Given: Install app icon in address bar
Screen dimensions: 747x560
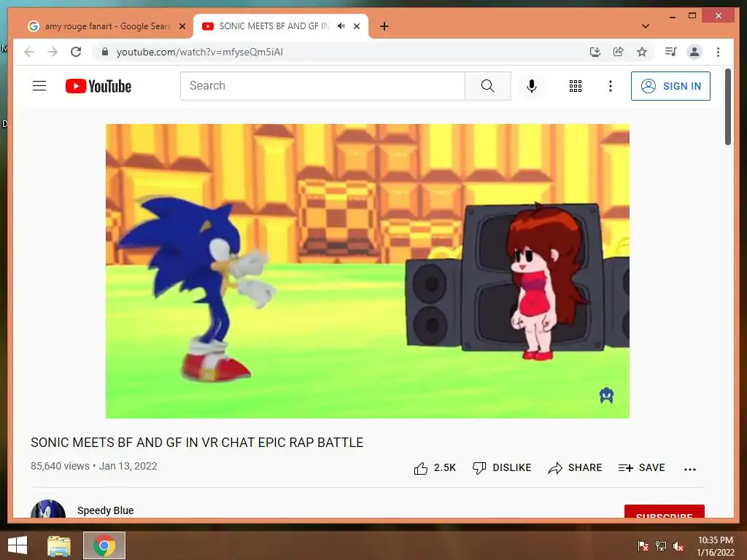Looking at the screenshot, I should (595, 52).
